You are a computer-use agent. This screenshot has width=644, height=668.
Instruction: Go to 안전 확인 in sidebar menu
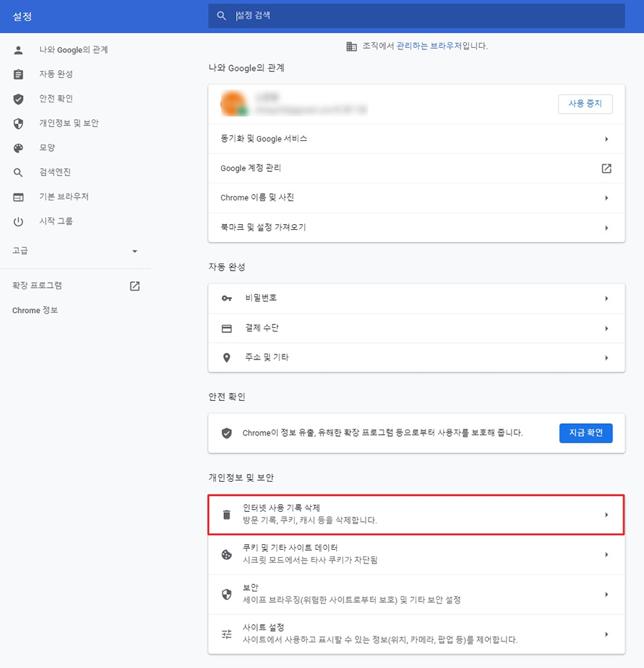56,99
